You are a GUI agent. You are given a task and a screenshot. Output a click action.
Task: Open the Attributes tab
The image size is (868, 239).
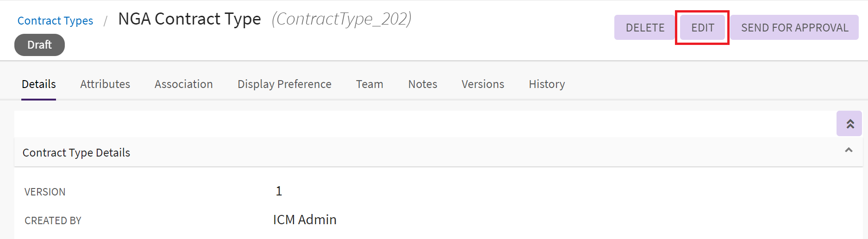pyautogui.click(x=105, y=84)
